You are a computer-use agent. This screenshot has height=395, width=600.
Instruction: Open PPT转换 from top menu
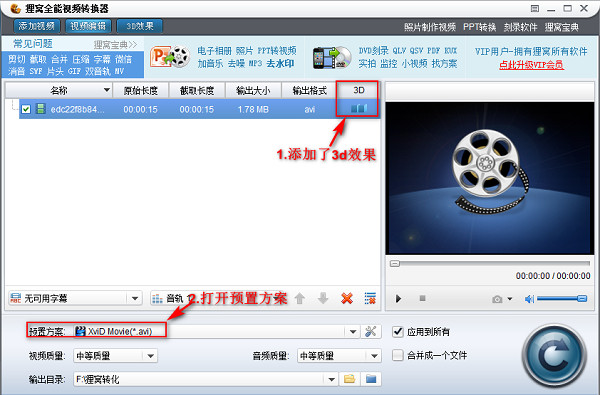pyautogui.click(x=479, y=27)
